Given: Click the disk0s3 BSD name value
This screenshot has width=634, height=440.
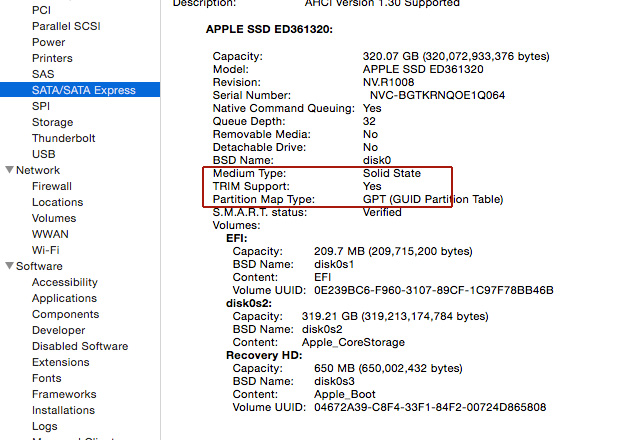Looking at the screenshot, I should pos(334,381).
